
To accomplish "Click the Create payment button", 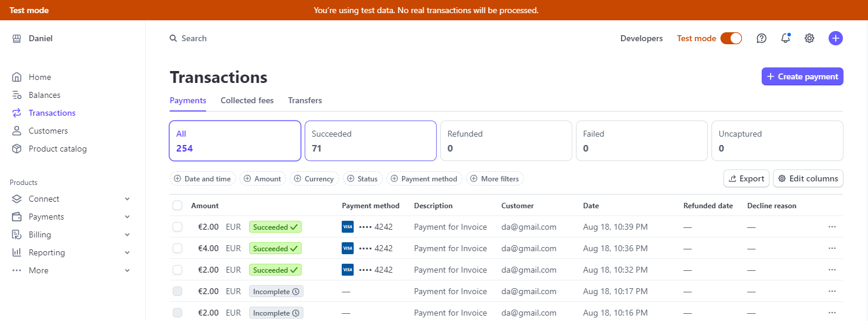I will coord(802,76).
